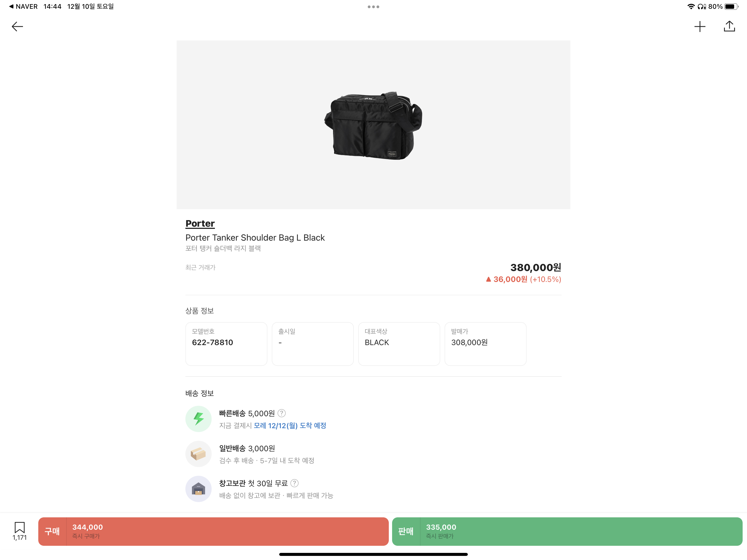Tap the green lightning fast delivery icon
The height and width of the screenshot is (560, 747).
pos(198,419)
